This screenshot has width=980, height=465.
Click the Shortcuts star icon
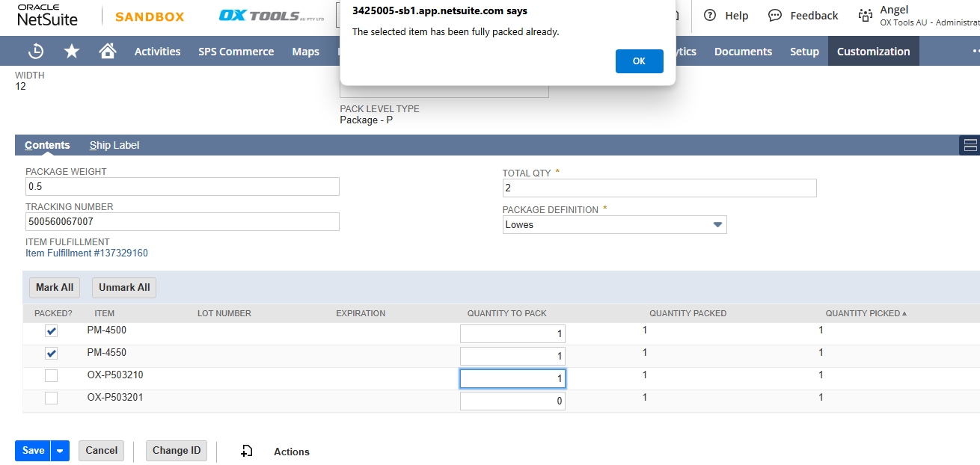72,52
